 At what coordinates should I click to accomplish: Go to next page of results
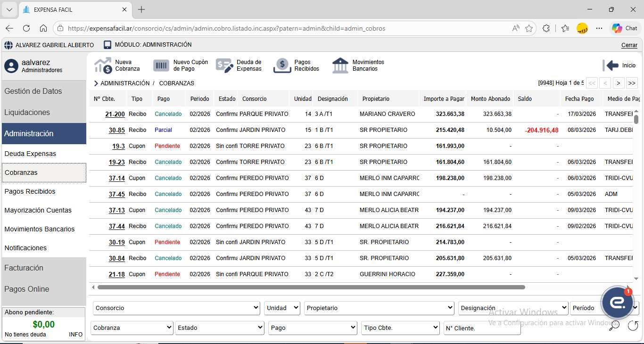[618, 83]
